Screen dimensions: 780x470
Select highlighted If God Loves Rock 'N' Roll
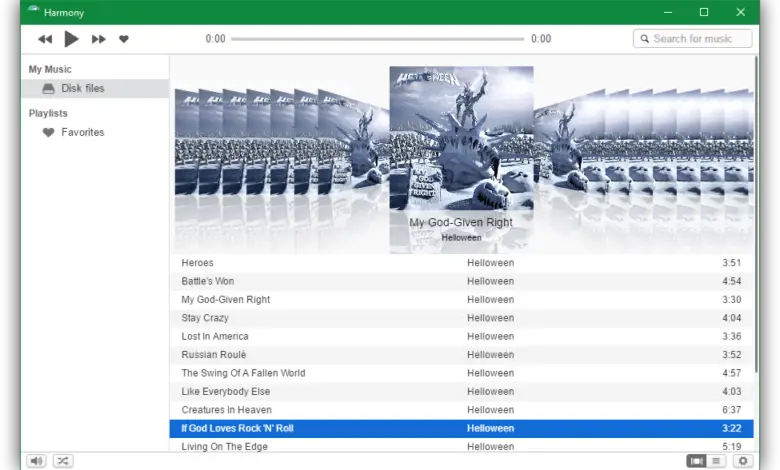(x=461, y=428)
